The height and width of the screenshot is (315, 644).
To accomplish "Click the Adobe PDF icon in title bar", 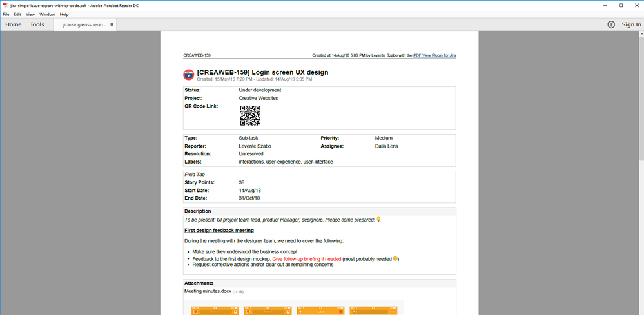I will (x=6, y=5).
